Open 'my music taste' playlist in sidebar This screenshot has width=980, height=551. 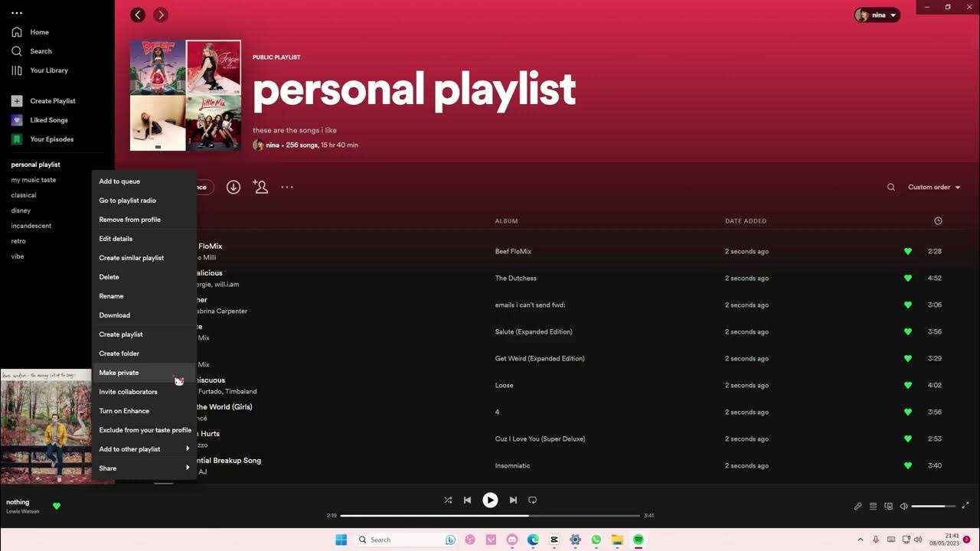point(34,180)
